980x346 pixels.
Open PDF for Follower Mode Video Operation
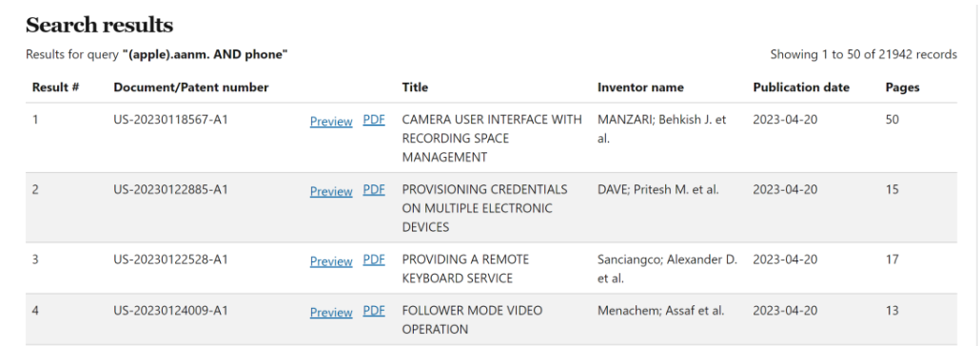pos(374,311)
